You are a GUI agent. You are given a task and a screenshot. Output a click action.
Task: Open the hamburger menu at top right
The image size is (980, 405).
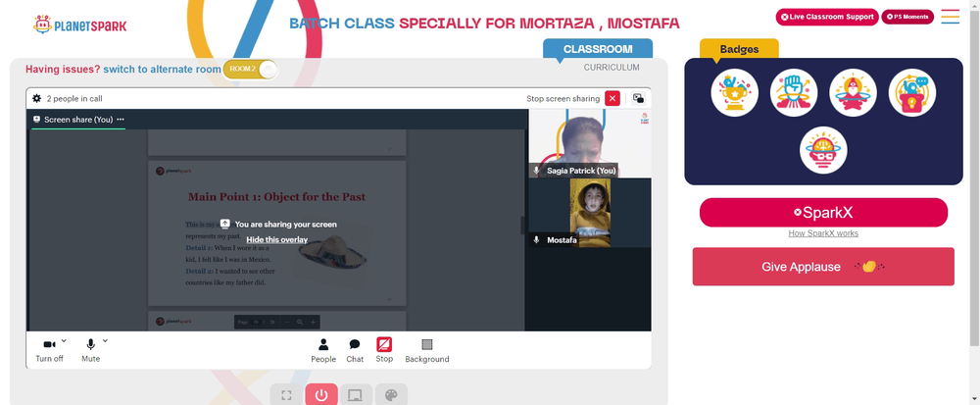[x=950, y=17]
